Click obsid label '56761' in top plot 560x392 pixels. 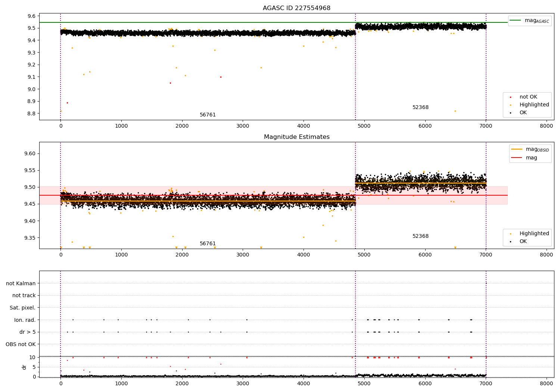[208, 115]
